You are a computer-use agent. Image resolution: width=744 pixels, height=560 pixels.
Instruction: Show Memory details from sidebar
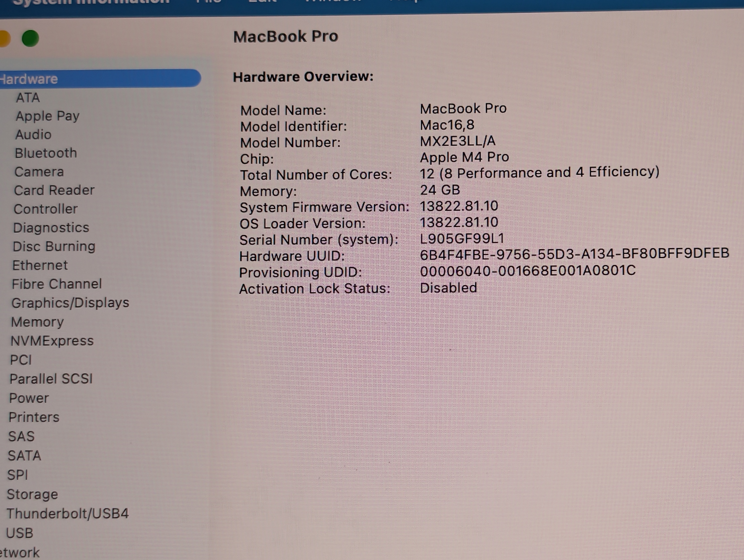coord(37,322)
